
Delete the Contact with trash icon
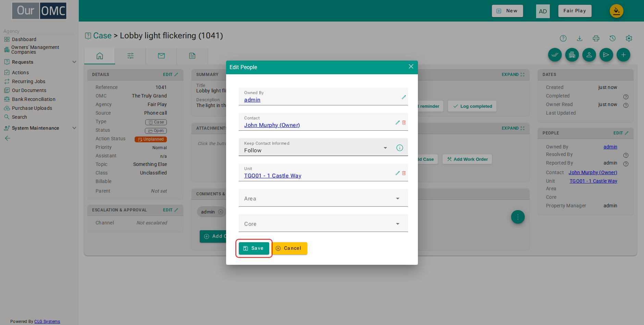pyautogui.click(x=404, y=122)
